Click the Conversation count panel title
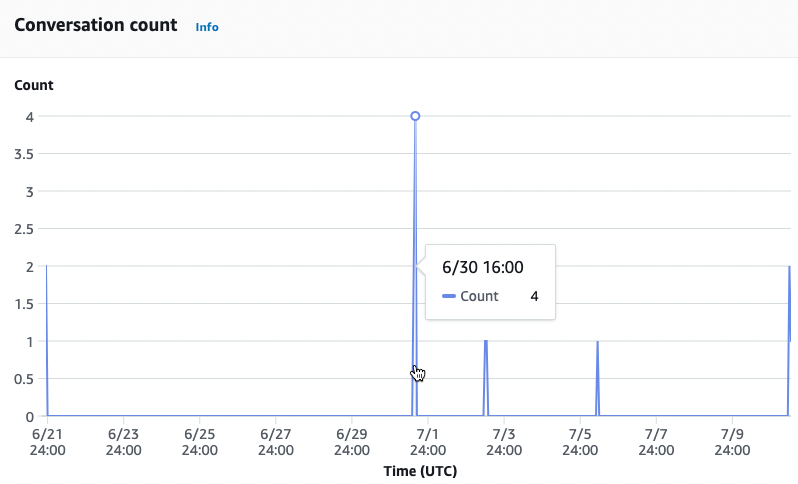The width and height of the screenshot is (798, 484). coord(96,25)
